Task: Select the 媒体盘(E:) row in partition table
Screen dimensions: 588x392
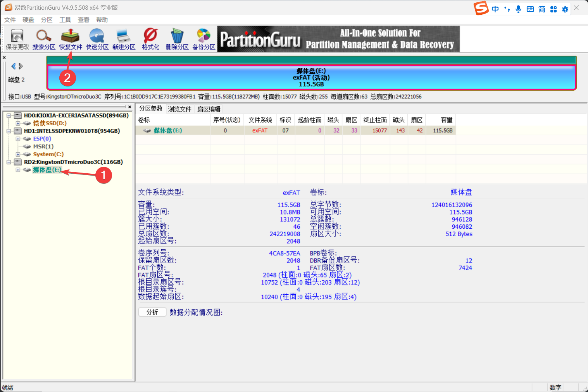Action: coord(295,131)
